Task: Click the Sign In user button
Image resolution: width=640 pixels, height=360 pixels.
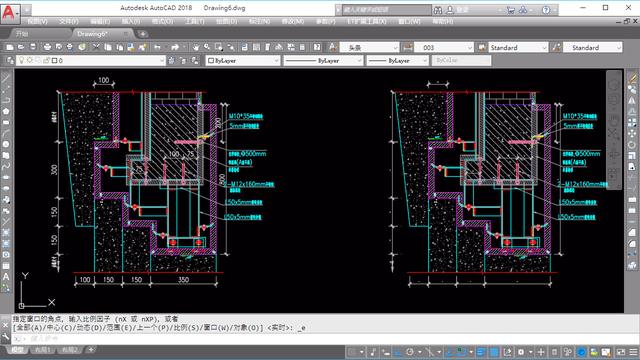Action: (457, 10)
